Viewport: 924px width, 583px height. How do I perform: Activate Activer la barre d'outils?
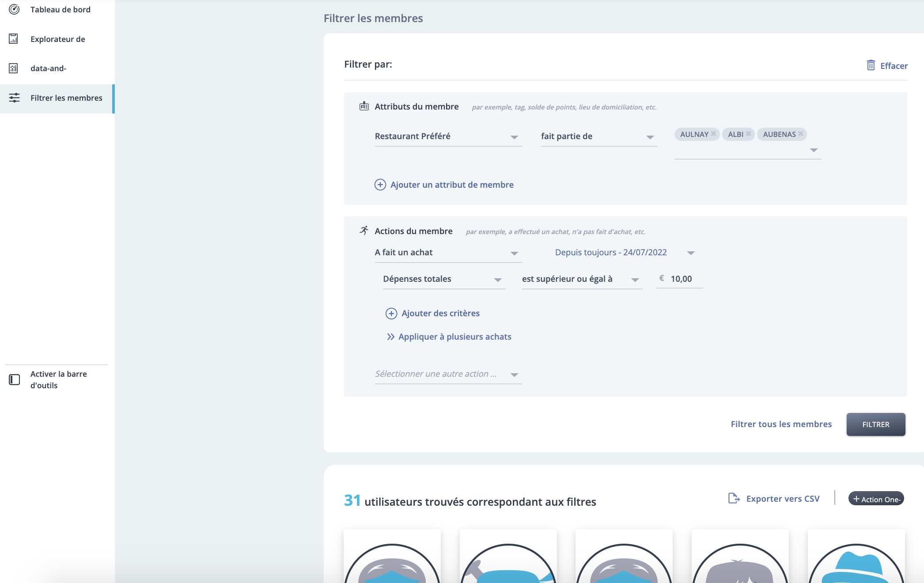pyautogui.click(x=59, y=379)
